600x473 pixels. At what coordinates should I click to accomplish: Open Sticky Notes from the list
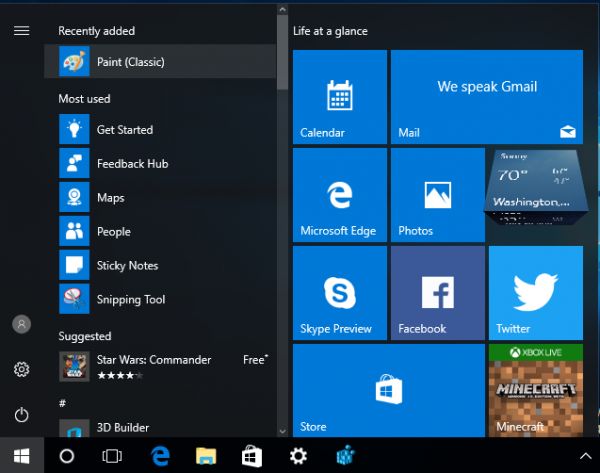click(160, 265)
